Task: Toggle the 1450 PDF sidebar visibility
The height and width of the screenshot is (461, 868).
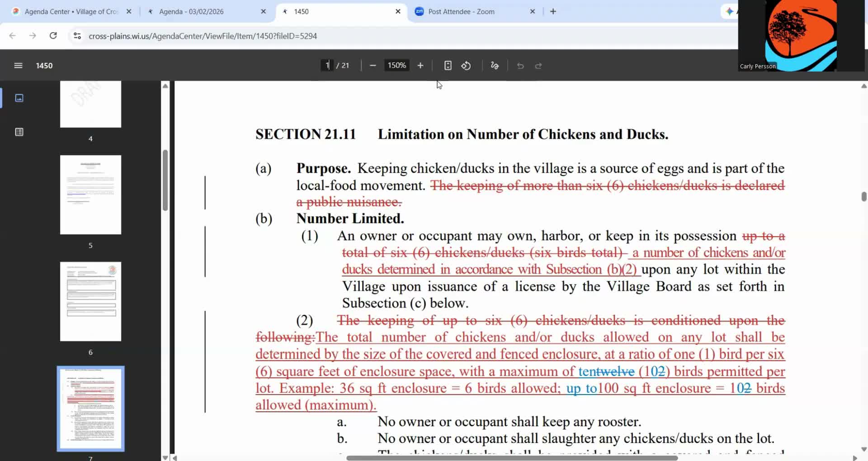Action: [18, 65]
